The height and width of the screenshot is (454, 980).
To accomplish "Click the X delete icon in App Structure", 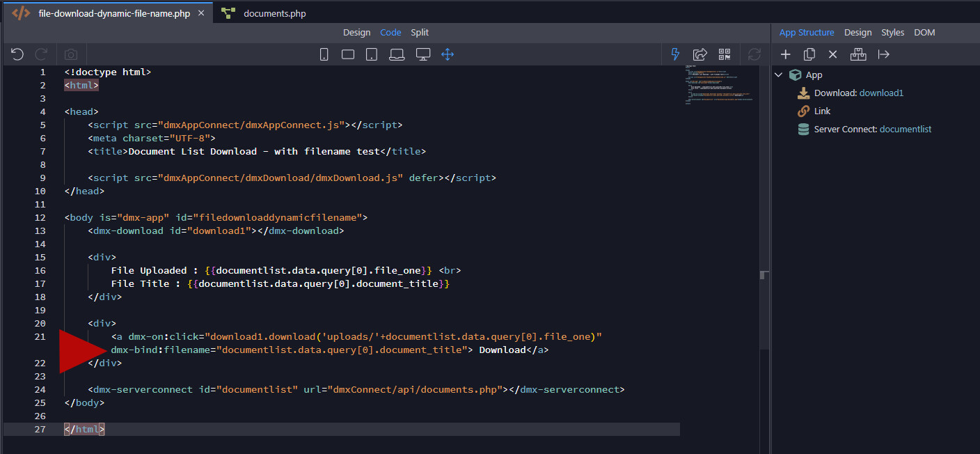I will (x=832, y=54).
